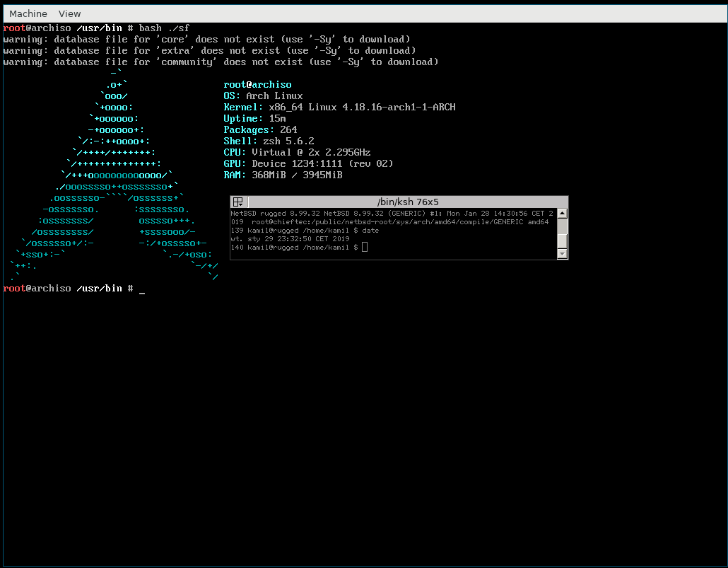This screenshot has width=728, height=568.
Task: Click the 'Packages: 264' line
Action: (x=261, y=129)
